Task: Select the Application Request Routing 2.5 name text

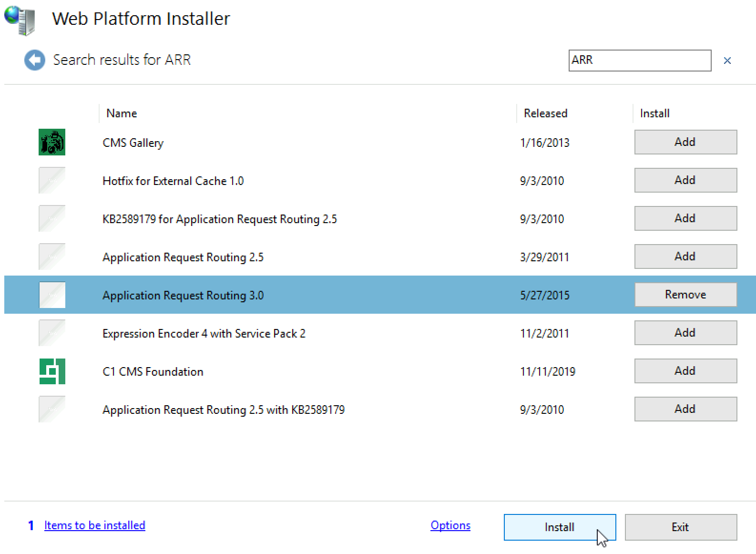Action: pyautogui.click(x=183, y=257)
